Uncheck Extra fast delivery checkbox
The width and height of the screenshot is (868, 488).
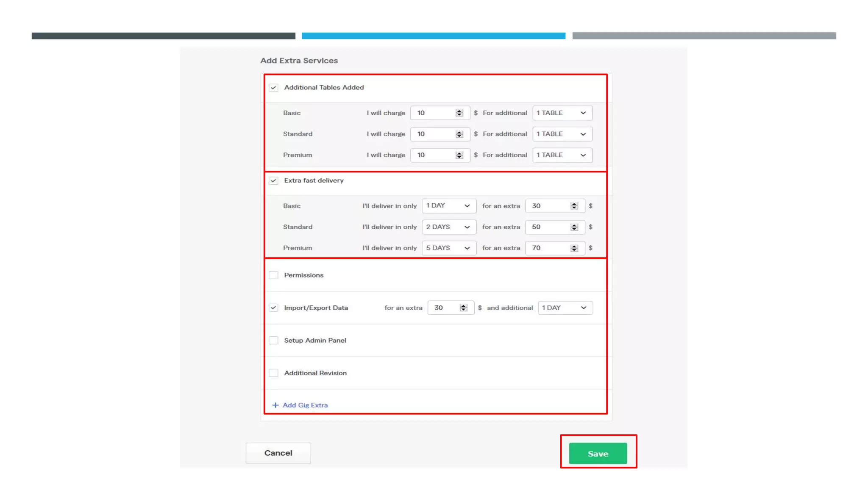pos(273,181)
